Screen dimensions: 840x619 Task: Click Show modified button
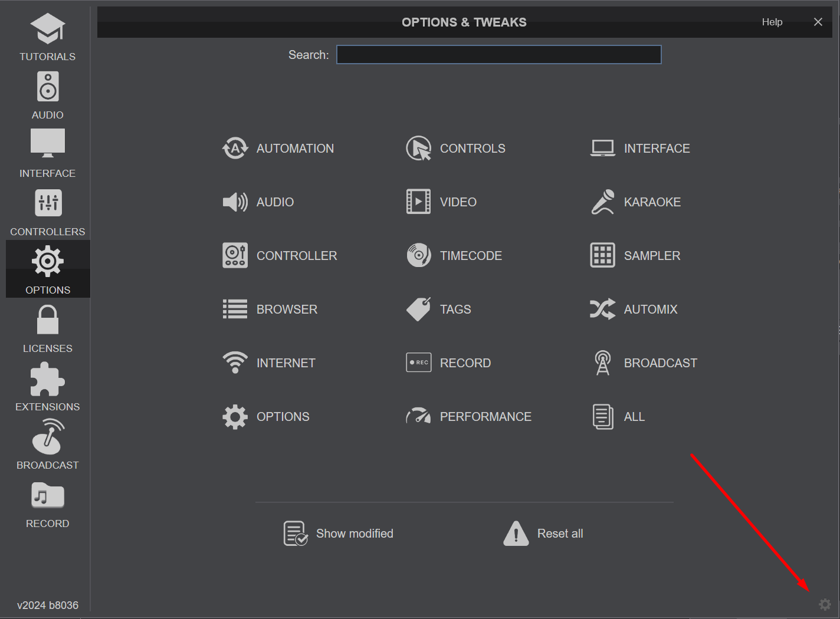[x=339, y=534]
